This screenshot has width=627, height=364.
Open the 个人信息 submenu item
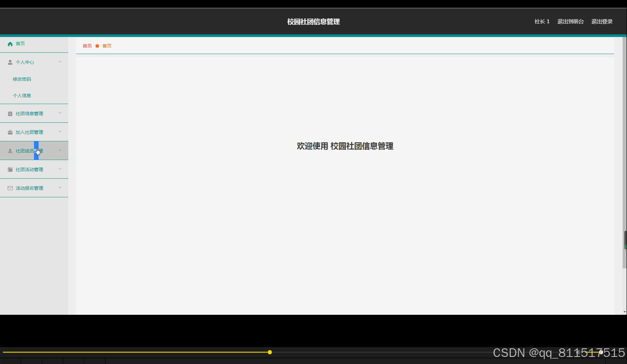click(22, 96)
